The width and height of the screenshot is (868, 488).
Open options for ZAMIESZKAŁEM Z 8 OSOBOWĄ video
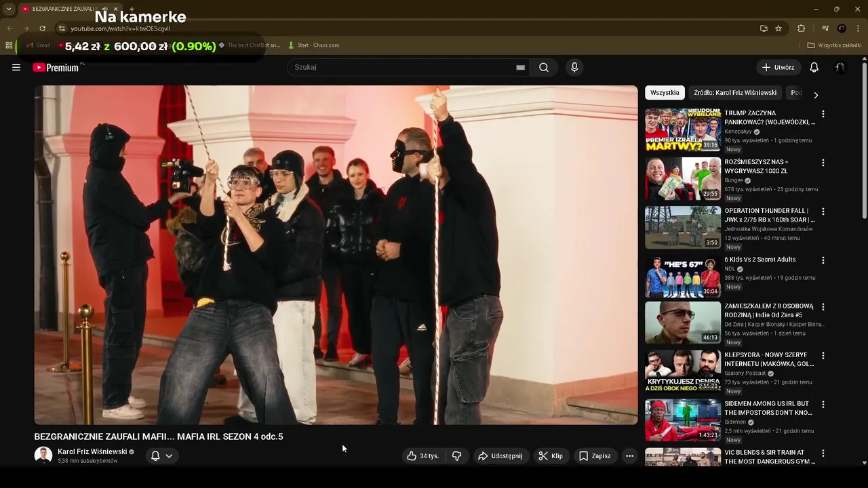(x=823, y=306)
